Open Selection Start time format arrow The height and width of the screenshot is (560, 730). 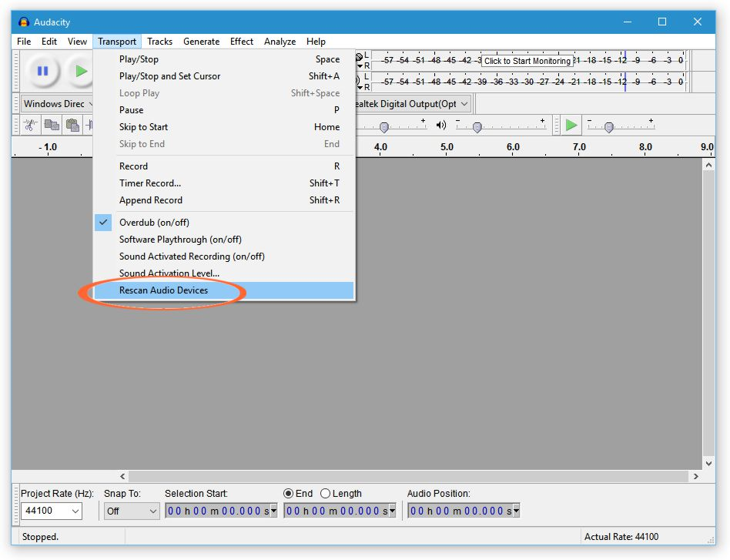pyautogui.click(x=274, y=511)
